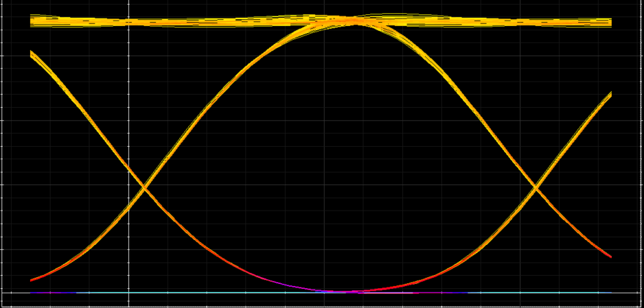
Task: Click where cursor line crosses the rising trace
Action: [129, 207]
